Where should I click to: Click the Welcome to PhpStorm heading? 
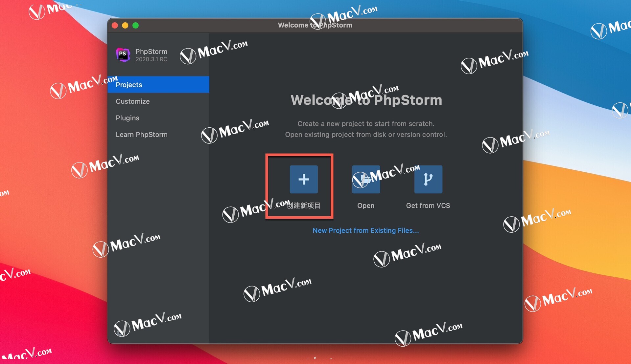tap(366, 100)
